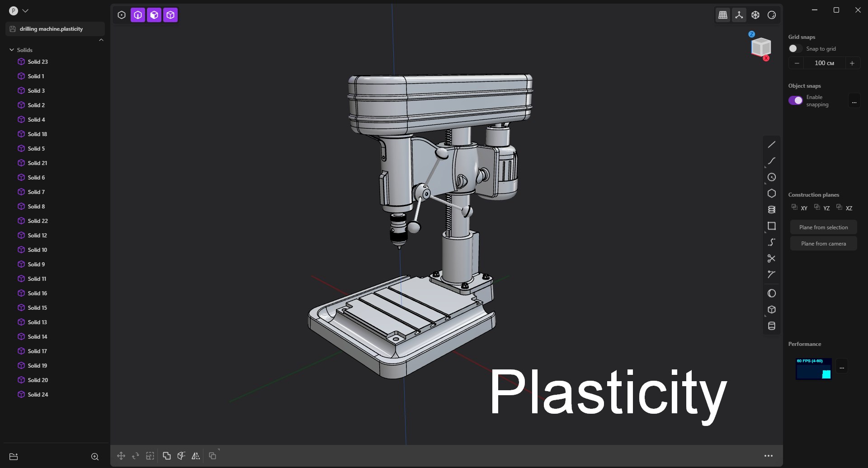The height and width of the screenshot is (468, 868).
Task: Select the Polygon tool
Action: pos(772,194)
